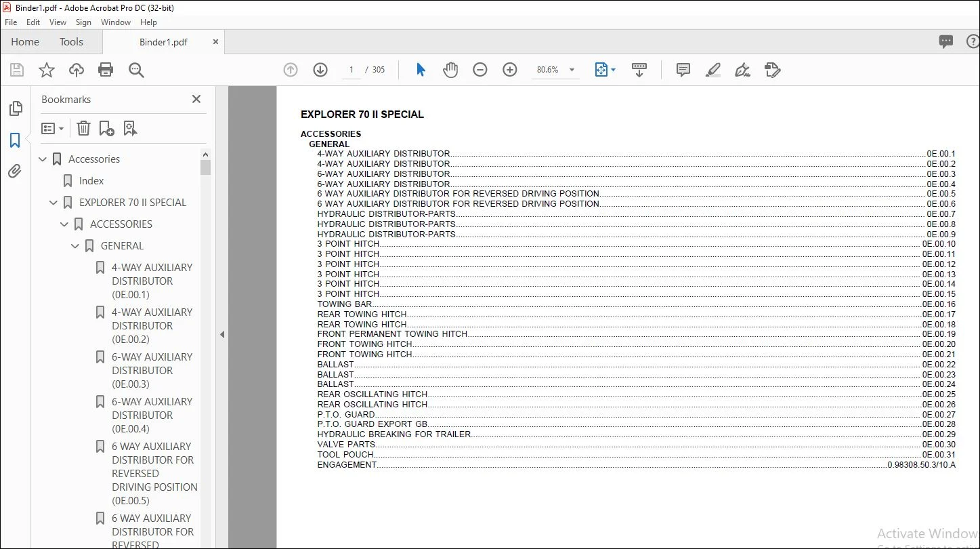Click the VALVE PARTS index entry
The image size is (980, 549).
pos(346,445)
